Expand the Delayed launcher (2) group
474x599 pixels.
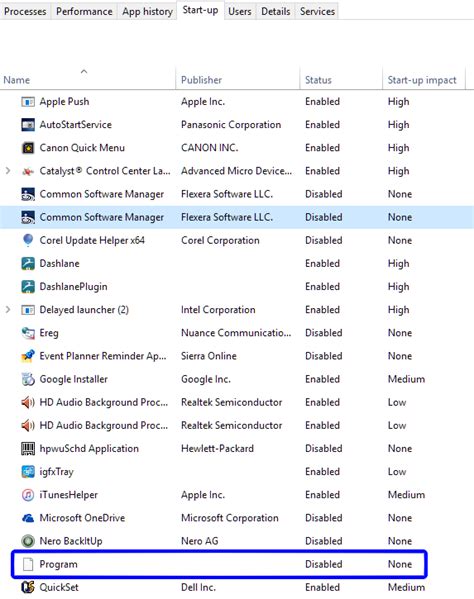8,310
